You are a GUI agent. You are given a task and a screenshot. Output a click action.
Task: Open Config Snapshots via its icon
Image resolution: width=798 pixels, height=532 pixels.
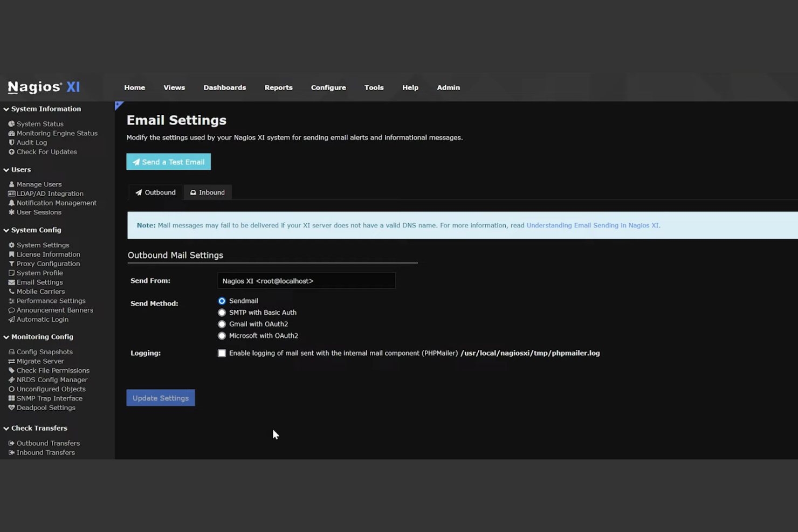[x=11, y=351]
